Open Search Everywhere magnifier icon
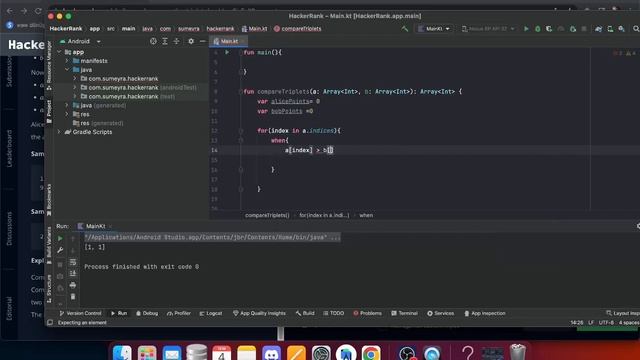This screenshot has height=360, width=640. [x=636, y=29]
